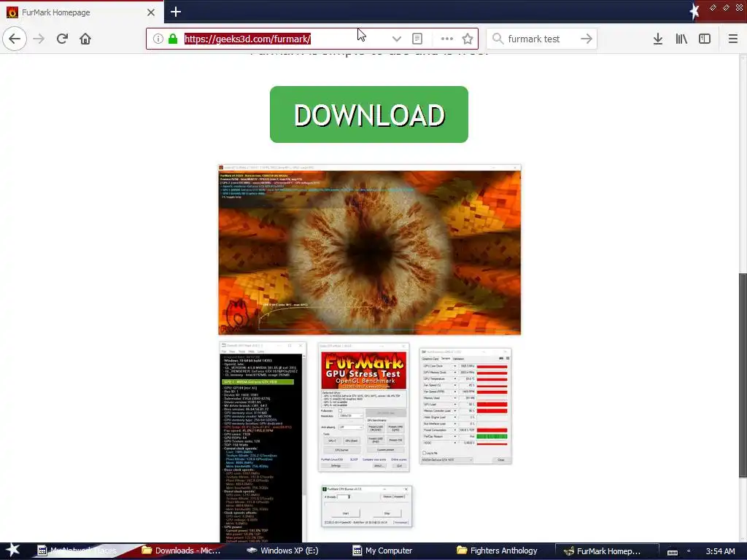Open the downloads panel arrow icon
This screenshot has width=747, height=560.
pyautogui.click(x=658, y=39)
